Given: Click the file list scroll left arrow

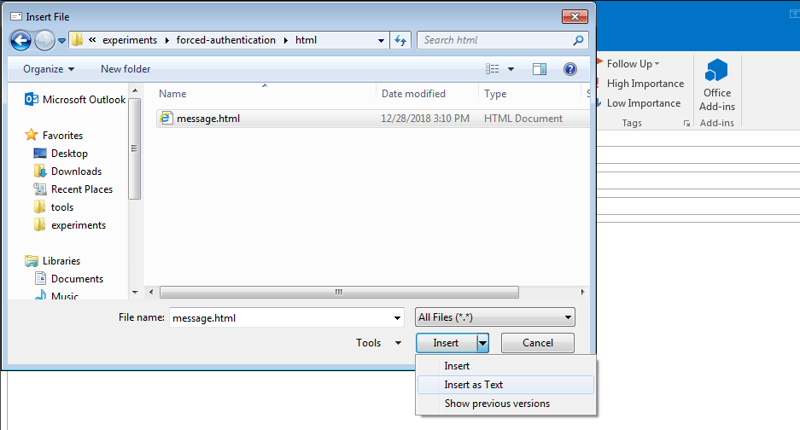Looking at the screenshot, I should pos(151,292).
